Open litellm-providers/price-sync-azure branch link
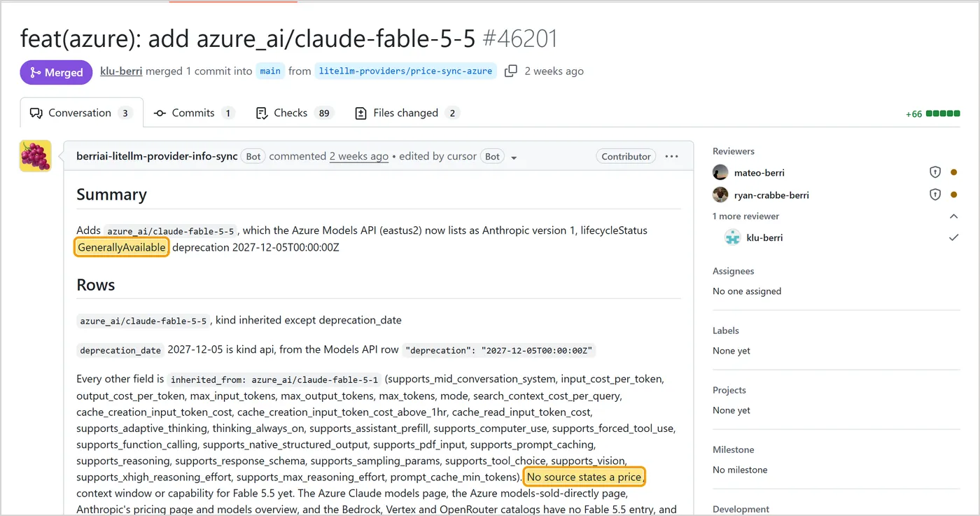980x516 pixels. click(405, 71)
